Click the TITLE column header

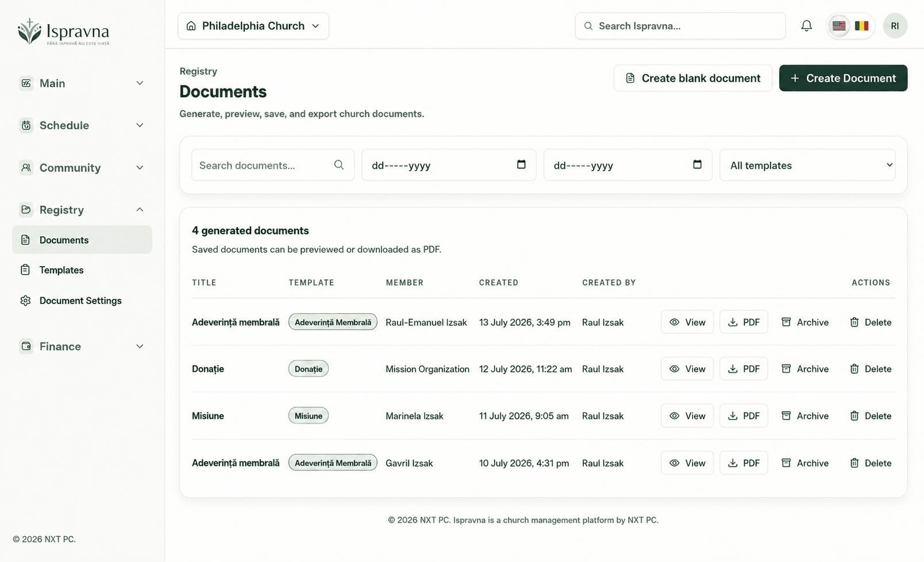pyautogui.click(x=204, y=283)
